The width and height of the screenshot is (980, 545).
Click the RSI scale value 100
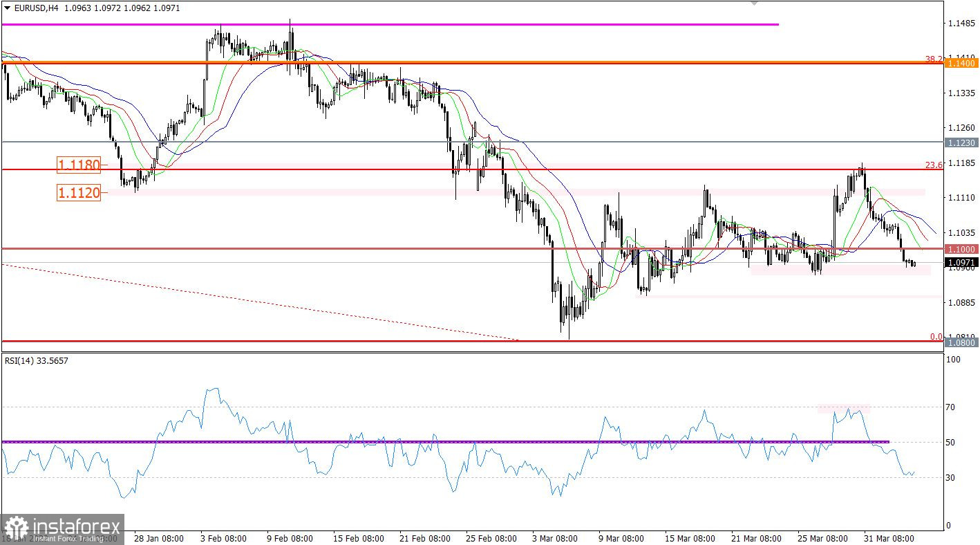point(954,360)
